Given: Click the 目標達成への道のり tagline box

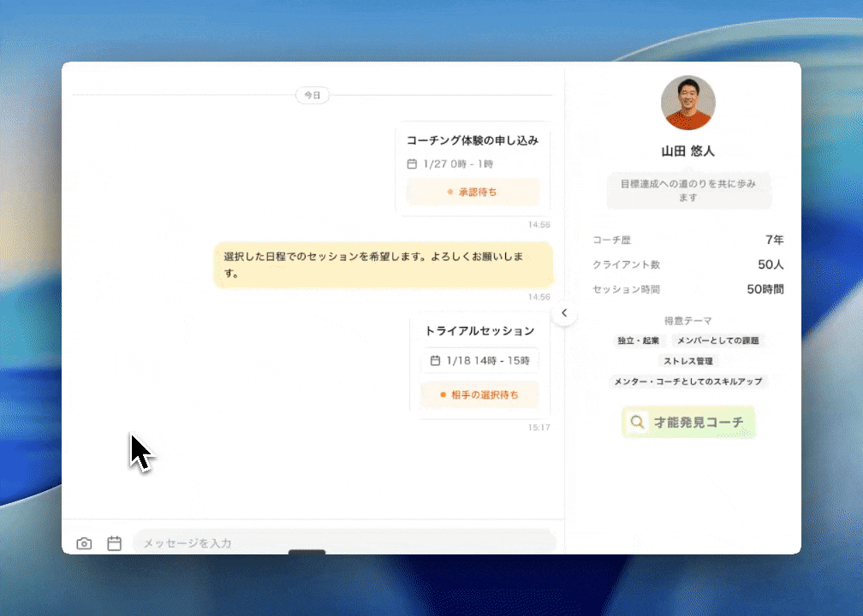Looking at the screenshot, I should point(688,190).
